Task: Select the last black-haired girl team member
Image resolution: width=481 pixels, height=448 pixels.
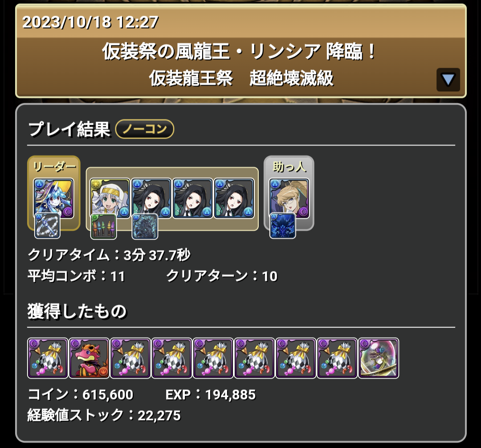Action: [234, 198]
